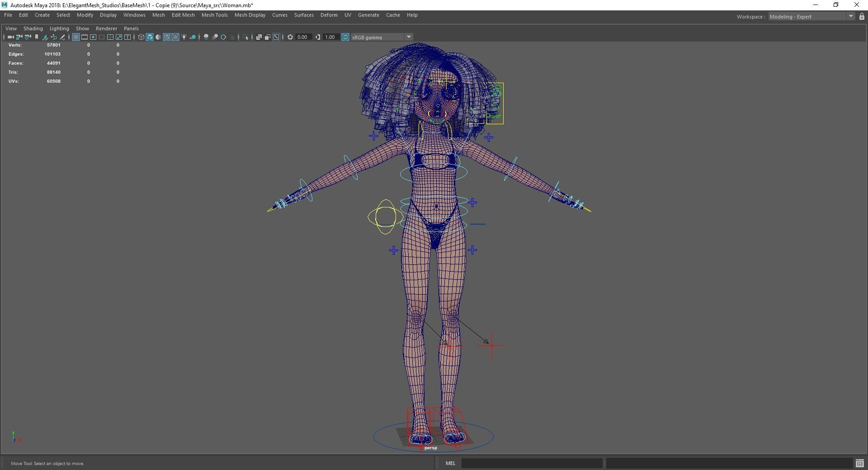Toggle the Safe Action display

tap(119, 37)
